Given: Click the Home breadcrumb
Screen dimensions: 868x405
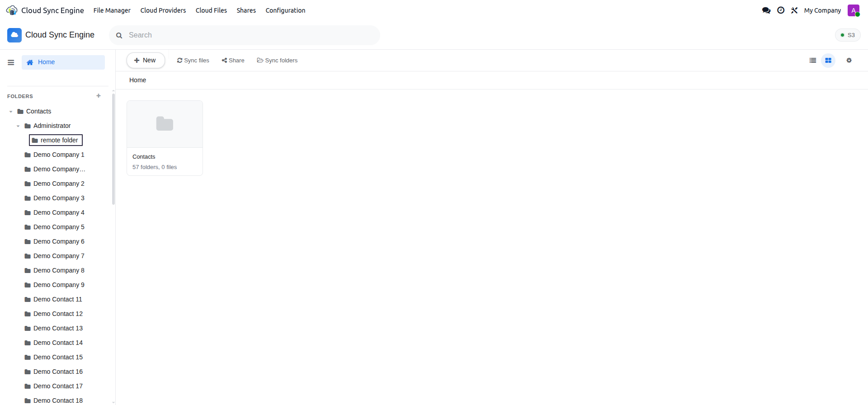Looking at the screenshot, I should (x=137, y=80).
